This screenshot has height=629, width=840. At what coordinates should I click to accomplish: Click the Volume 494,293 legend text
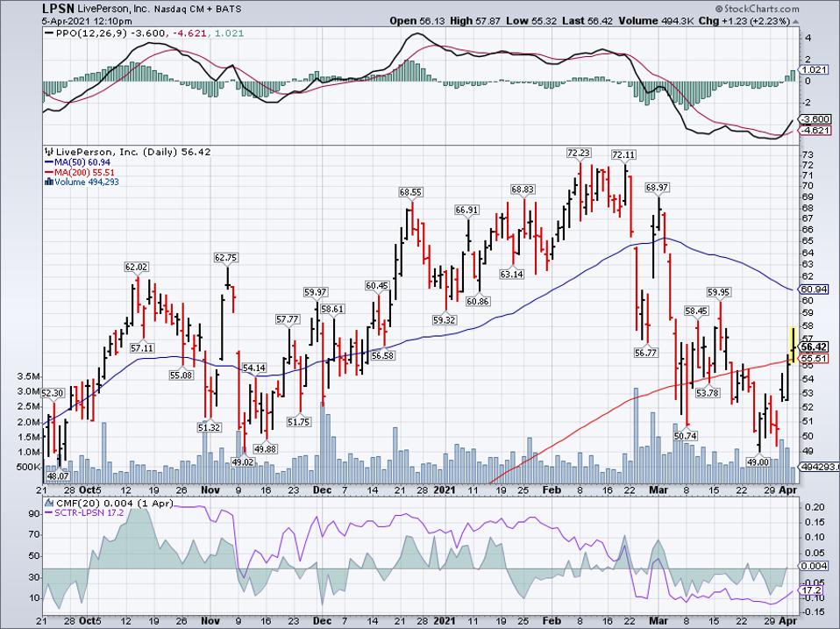(87, 182)
